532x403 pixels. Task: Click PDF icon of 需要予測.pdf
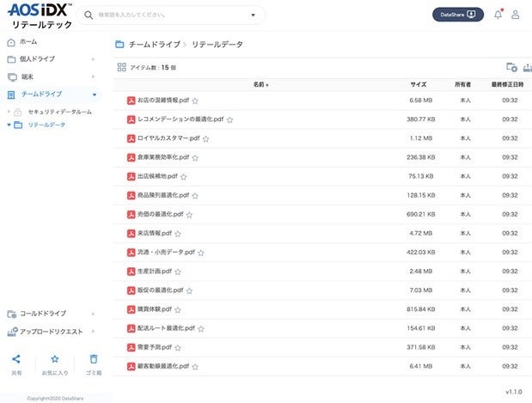131,347
